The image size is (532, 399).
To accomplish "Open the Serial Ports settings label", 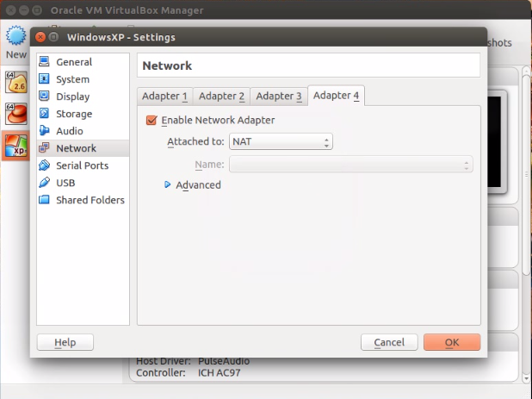I will point(83,165).
